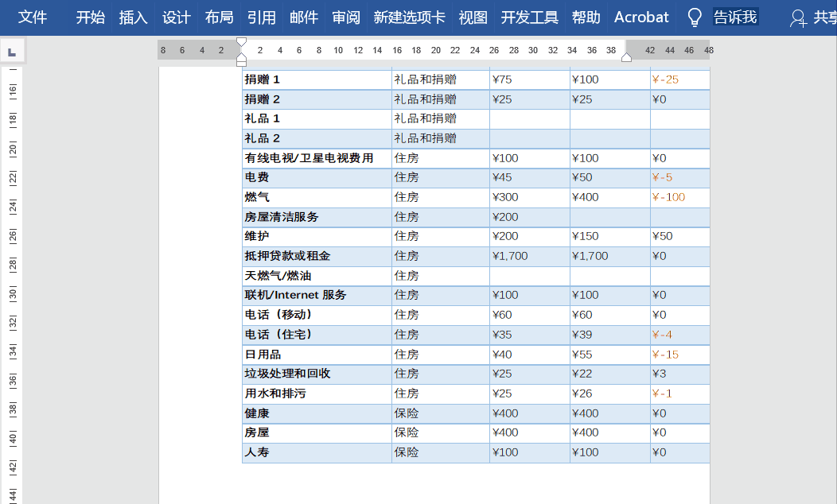Click the cell 联机/Internet 服务
837x504 pixels.
click(x=317, y=296)
